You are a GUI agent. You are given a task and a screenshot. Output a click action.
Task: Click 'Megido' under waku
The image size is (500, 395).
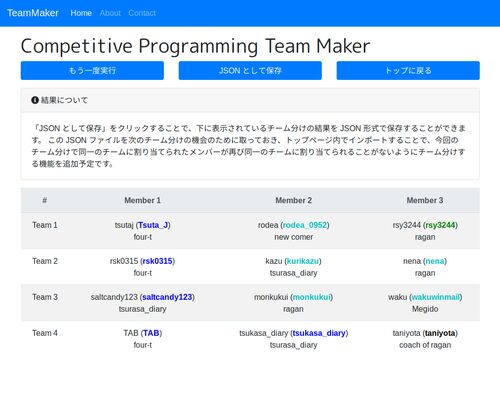[x=425, y=309]
